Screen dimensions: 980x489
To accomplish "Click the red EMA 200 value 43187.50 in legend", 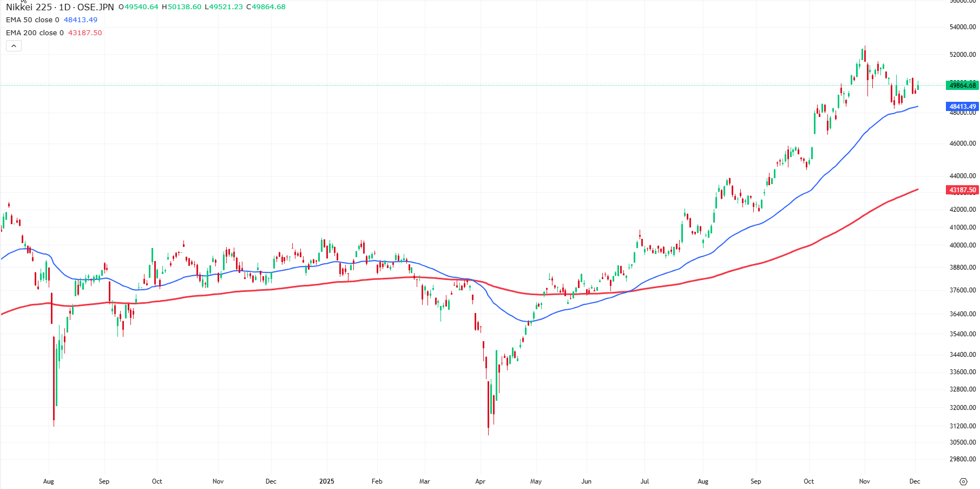I will 85,33.
